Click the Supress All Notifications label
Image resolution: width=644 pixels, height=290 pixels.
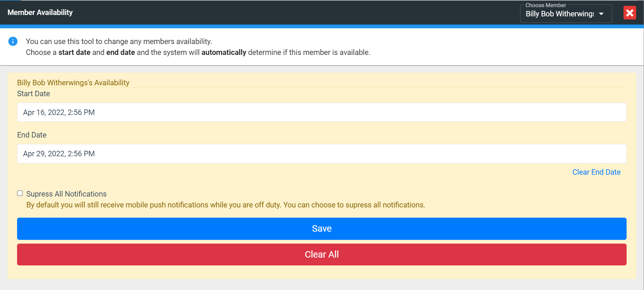click(67, 194)
